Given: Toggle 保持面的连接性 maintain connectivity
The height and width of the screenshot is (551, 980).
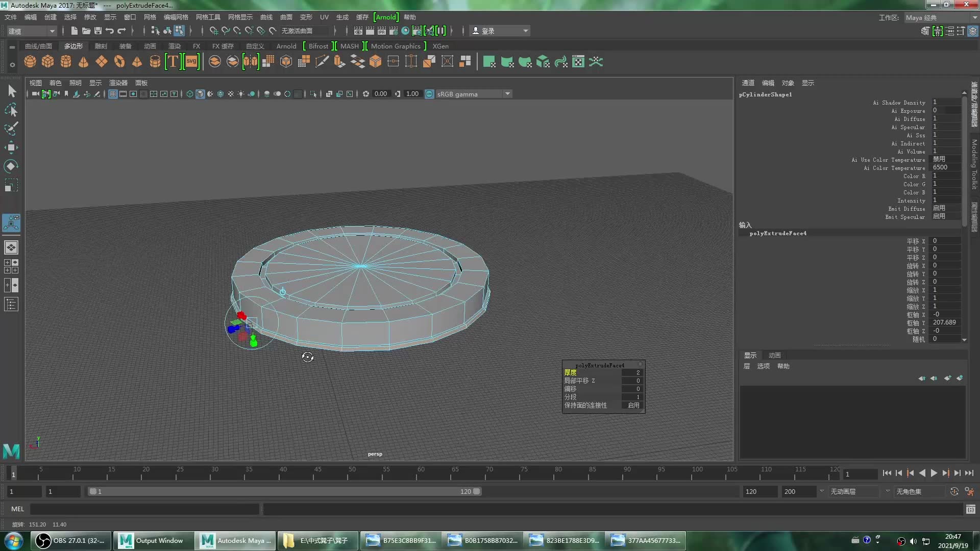Looking at the screenshot, I should (633, 405).
